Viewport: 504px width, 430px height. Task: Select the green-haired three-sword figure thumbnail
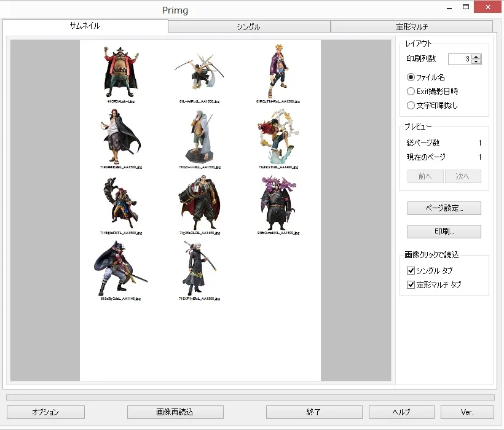coord(199,72)
